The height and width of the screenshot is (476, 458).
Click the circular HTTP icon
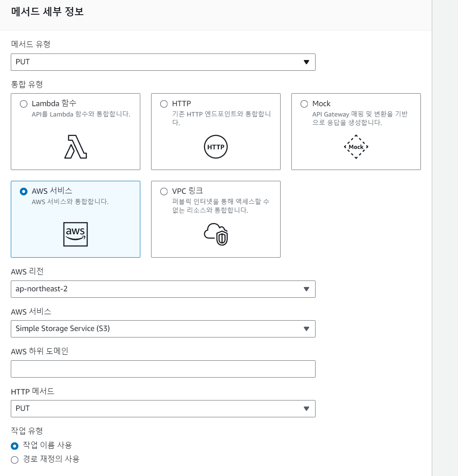tap(216, 147)
